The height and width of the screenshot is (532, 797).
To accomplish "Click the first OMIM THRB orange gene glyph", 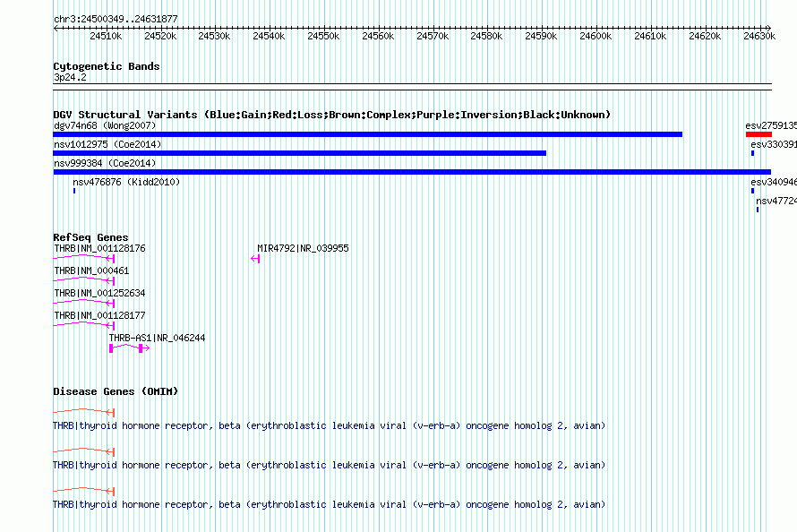I will point(84,412).
